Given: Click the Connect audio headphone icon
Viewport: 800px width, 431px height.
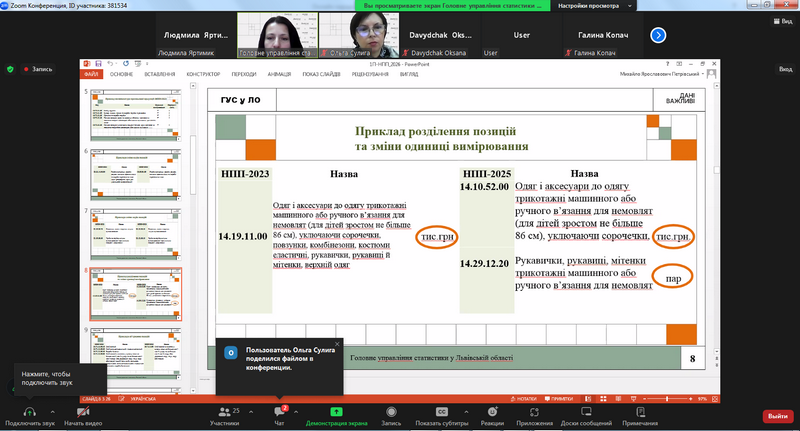Looking at the screenshot, I should (28, 411).
